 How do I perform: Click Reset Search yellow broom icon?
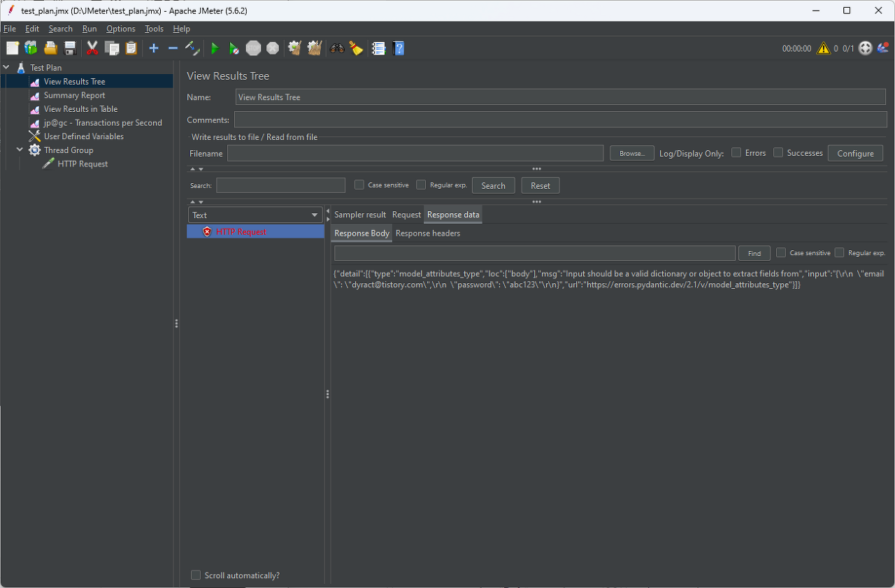tap(357, 48)
